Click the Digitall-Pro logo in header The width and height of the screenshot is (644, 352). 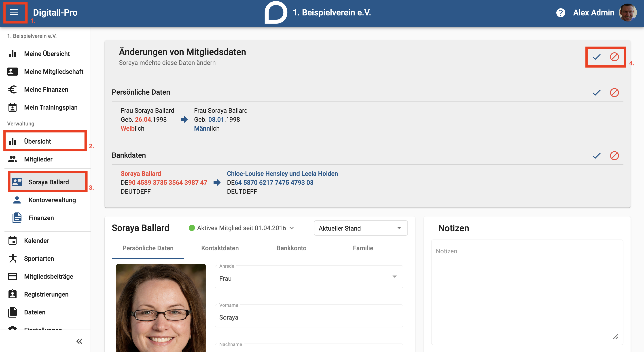(x=55, y=13)
